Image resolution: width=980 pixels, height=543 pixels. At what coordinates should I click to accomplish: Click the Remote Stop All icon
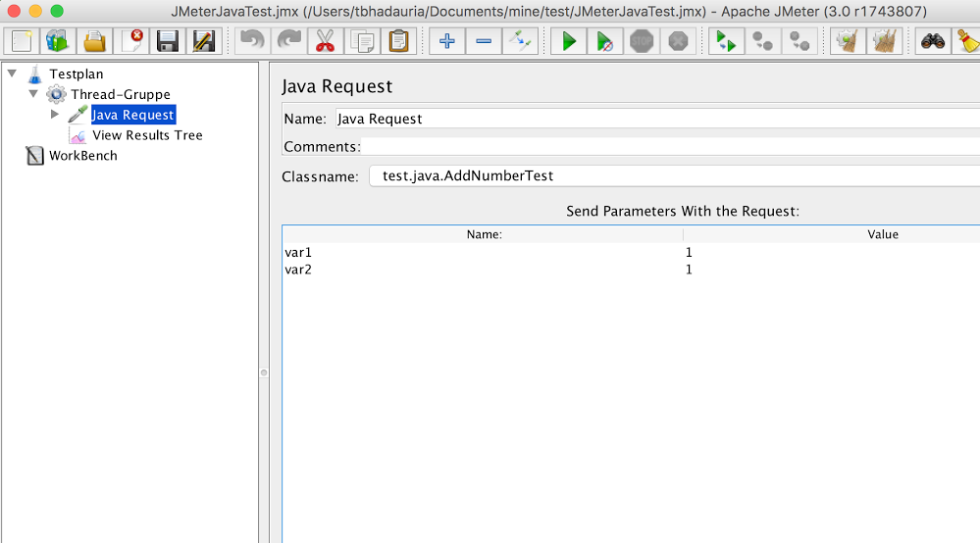[x=762, y=42]
